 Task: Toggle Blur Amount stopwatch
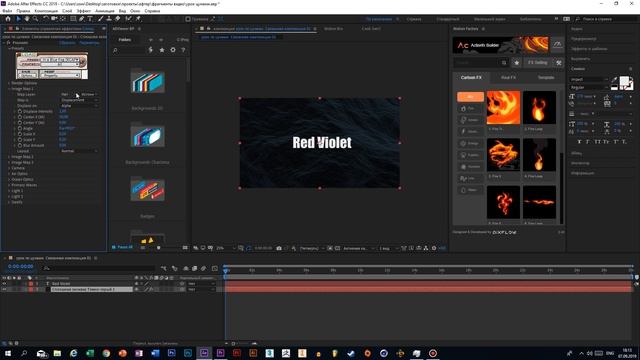(x=20, y=145)
